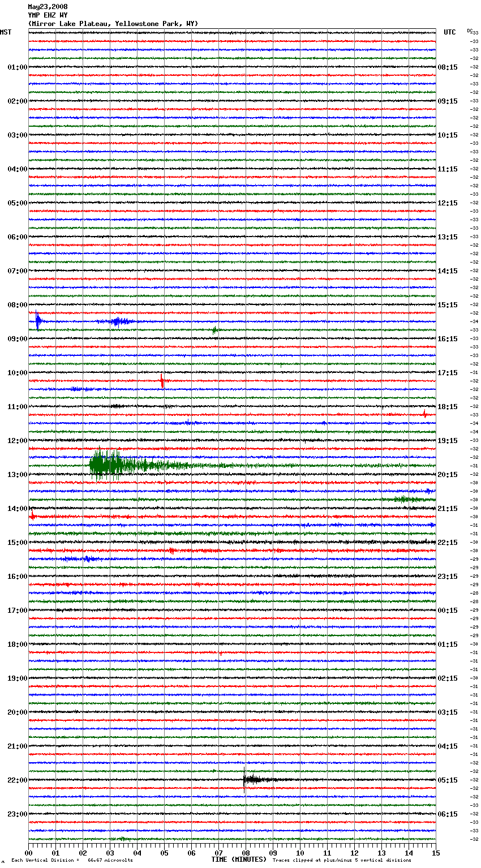Click the 05:15 UTC time label

[x=448, y=780]
